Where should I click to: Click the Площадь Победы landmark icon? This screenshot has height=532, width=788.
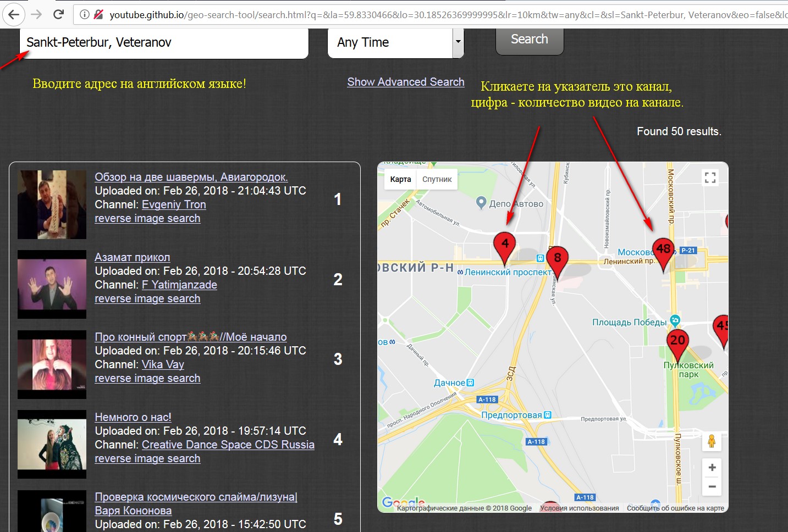[x=675, y=320]
